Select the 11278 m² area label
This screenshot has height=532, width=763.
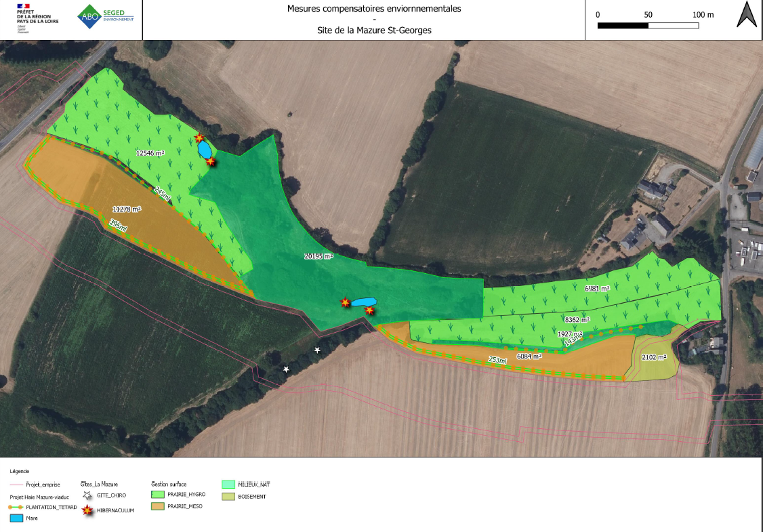[127, 209]
